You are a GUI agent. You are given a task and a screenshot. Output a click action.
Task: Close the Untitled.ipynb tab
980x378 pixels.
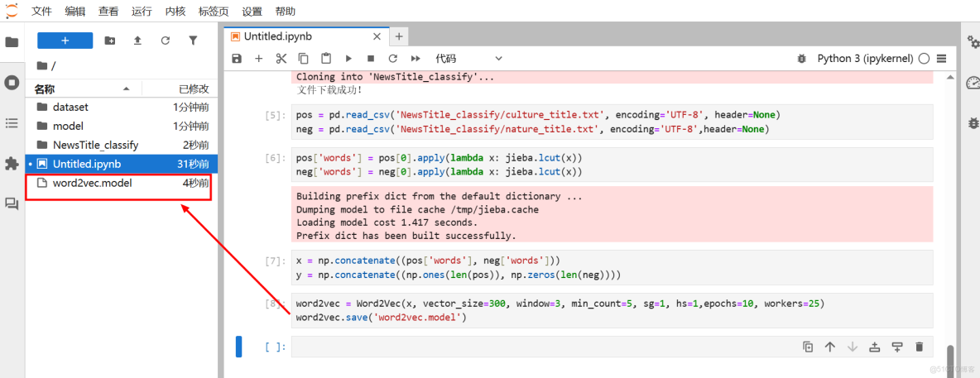click(x=377, y=37)
